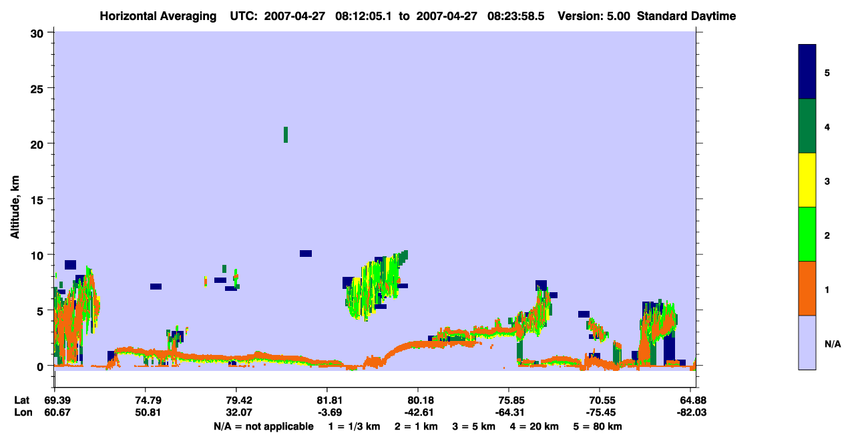Click the dark green color bar segment for value 4
The image size is (868, 445).
(x=807, y=126)
